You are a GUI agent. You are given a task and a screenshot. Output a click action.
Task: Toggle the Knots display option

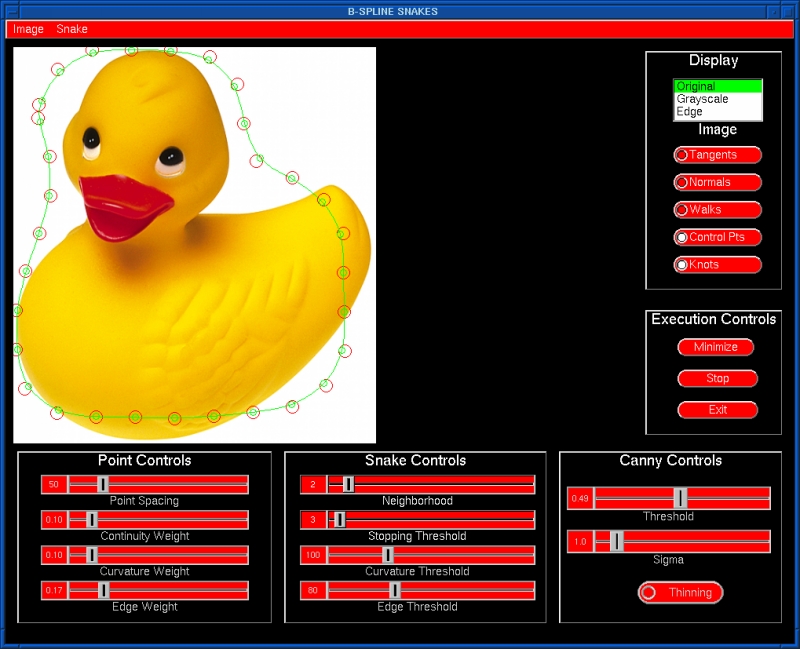pyautogui.click(x=717, y=265)
